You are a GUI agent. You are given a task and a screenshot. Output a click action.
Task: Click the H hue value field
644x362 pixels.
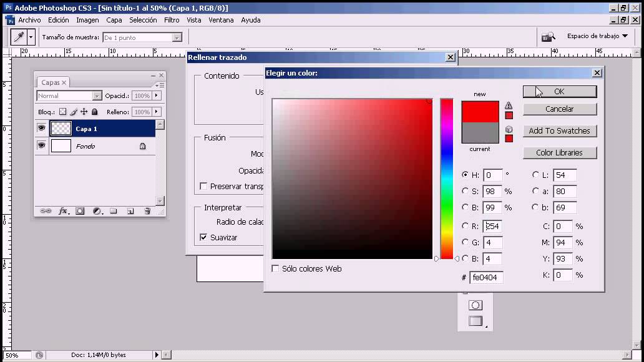point(492,175)
